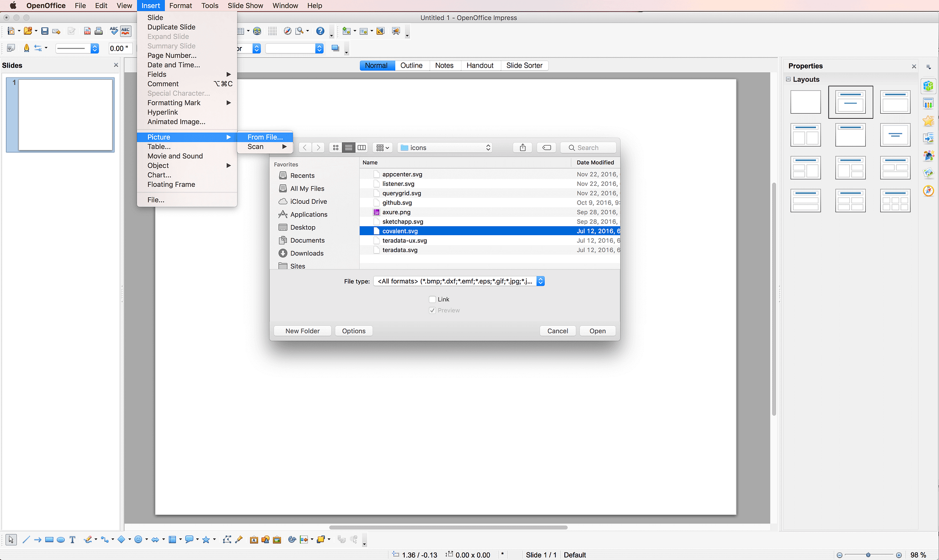Click the share icon in the file dialog

pyautogui.click(x=523, y=147)
